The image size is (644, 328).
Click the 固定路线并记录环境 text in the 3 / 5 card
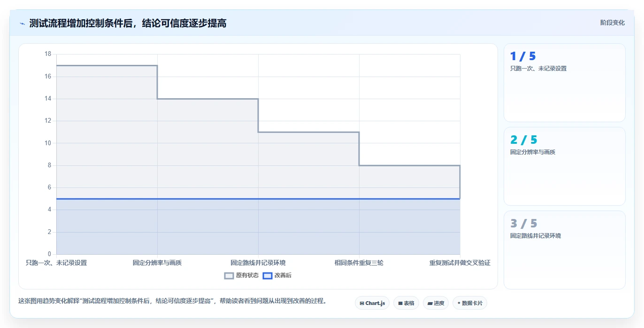click(x=536, y=236)
